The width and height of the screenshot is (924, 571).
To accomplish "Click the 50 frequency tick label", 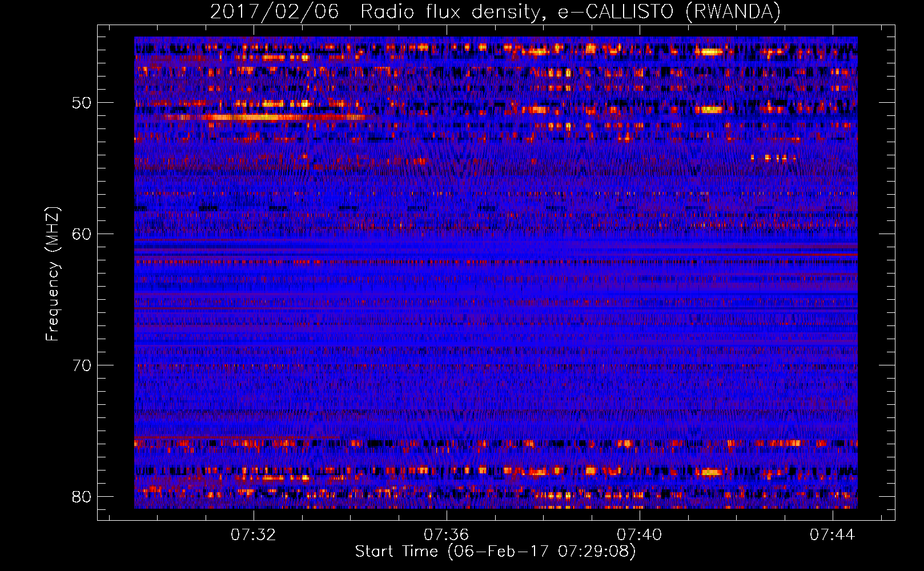I will pos(82,103).
